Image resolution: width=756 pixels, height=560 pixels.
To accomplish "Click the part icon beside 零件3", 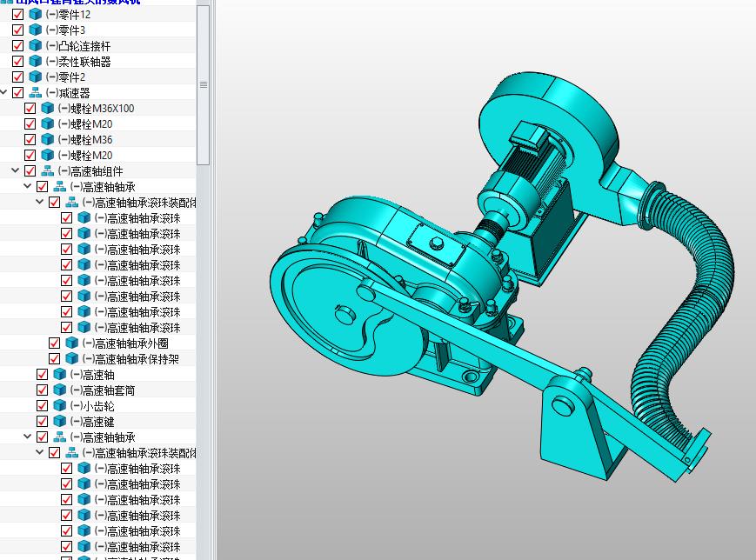I will [x=35, y=30].
